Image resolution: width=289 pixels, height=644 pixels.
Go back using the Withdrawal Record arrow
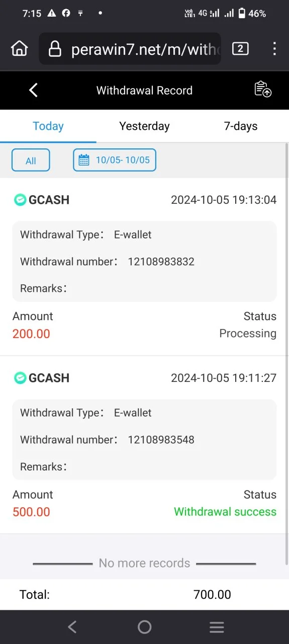(33, 91)
